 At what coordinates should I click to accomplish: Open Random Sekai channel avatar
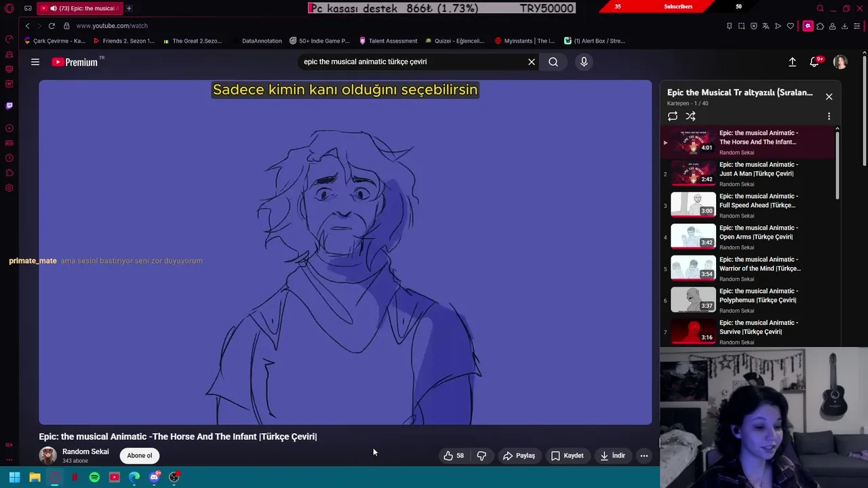coord(47,455)
